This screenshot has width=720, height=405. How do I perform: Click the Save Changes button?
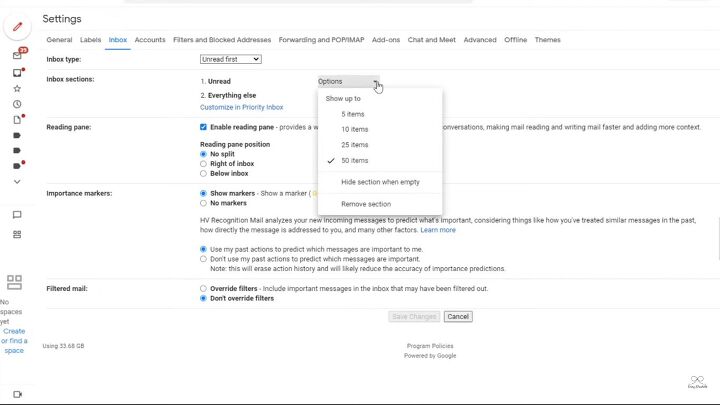(x=414, y=317)
